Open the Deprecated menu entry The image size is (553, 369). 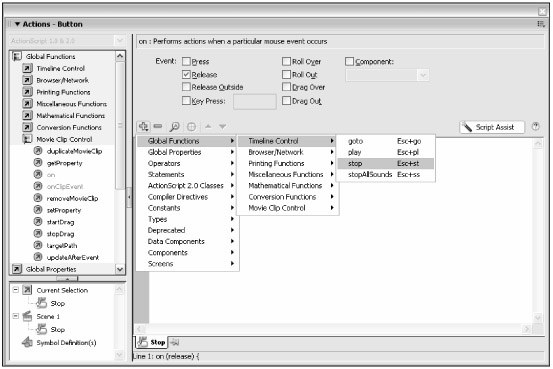point(188,230)
